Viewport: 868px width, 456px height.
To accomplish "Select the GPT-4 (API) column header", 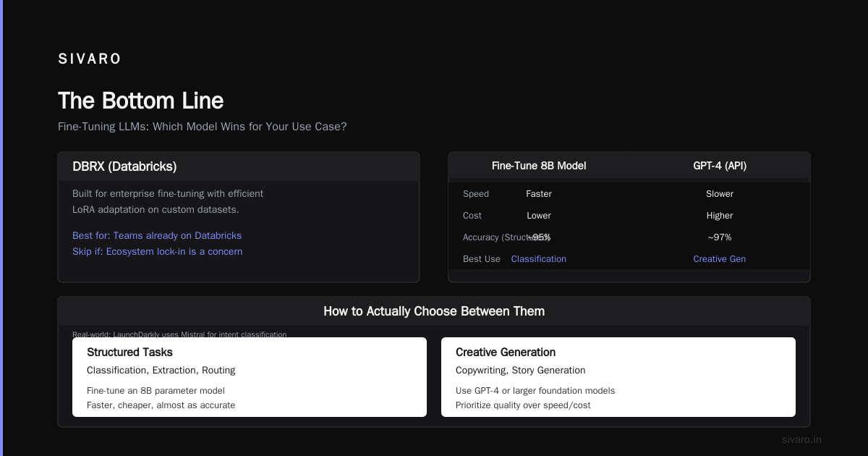I will [x=720, y=166].
